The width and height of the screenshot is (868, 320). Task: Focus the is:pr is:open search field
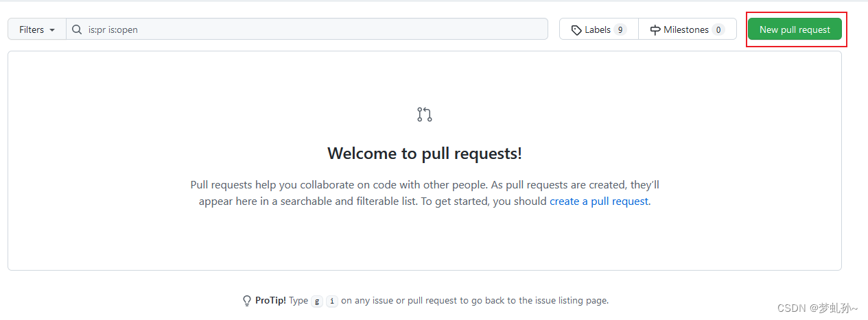click(307, 29)
